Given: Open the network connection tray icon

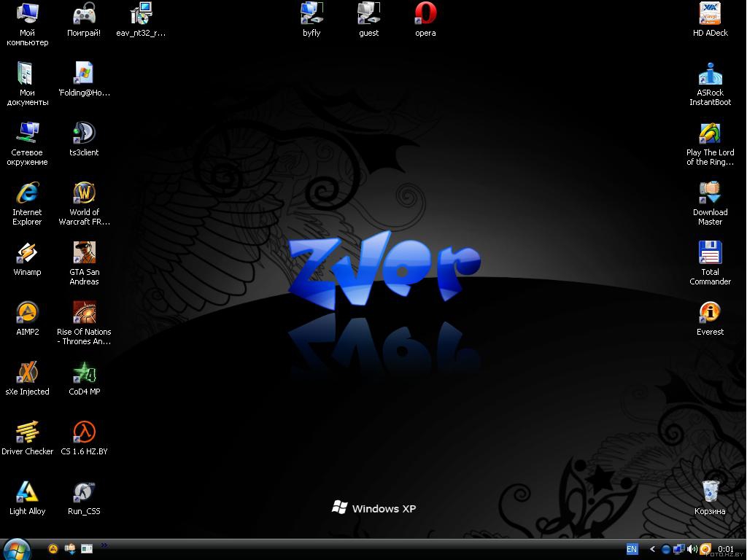Looking at the screenshot, I should [x=679, y=550].
